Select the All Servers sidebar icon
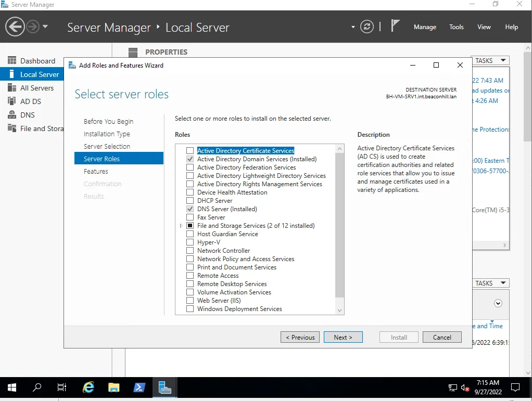The height and width of the screenshot is (401, 532). (12, 88)
